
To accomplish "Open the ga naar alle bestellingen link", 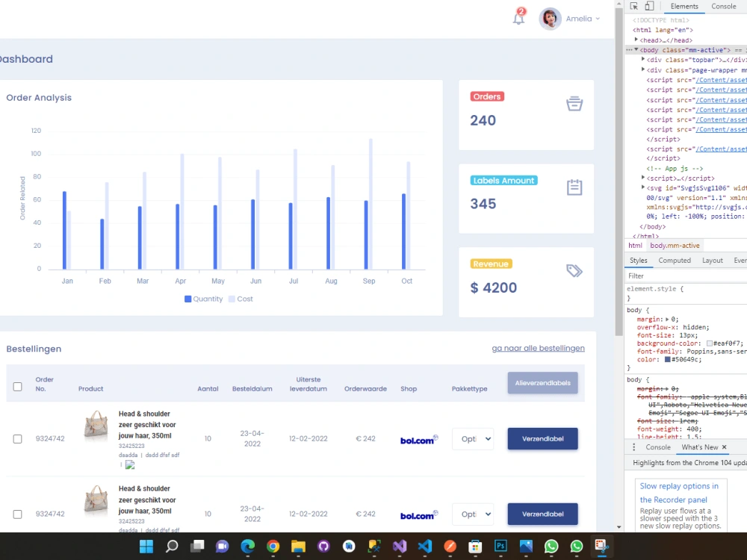I will [538, 348].
